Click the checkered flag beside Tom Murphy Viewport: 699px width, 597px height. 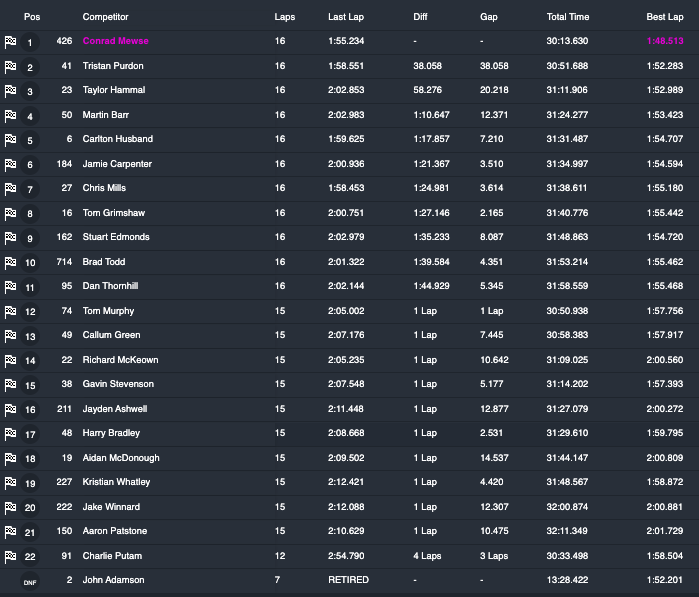click(10, 312)
